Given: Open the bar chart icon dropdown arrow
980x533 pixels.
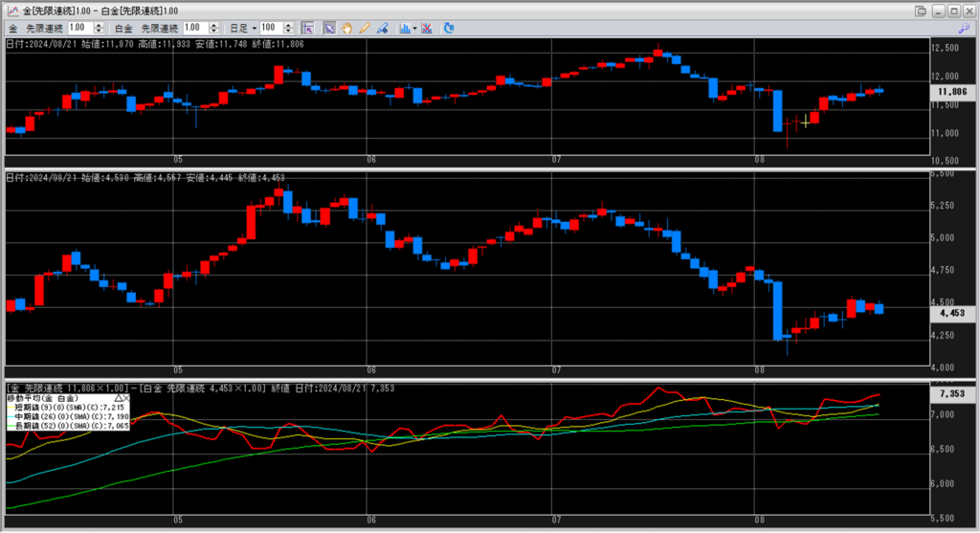Looking at the screenshot, I should (414, 28).
